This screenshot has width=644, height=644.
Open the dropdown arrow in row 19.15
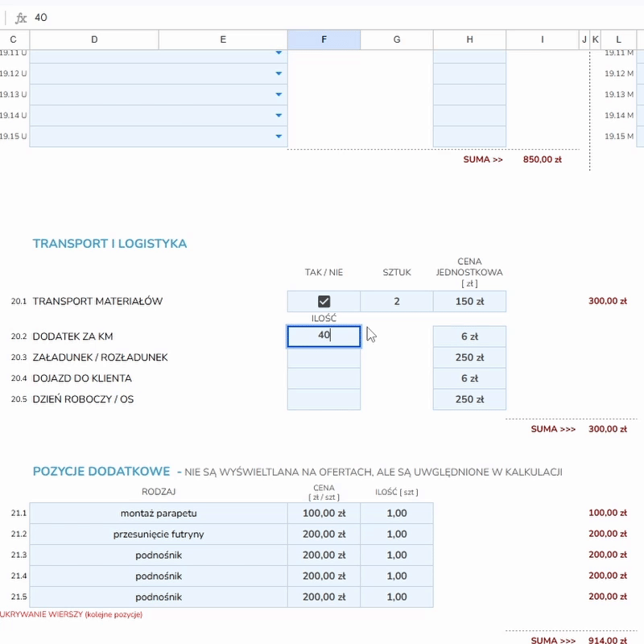pyautogui.click(x=279, y=137)
